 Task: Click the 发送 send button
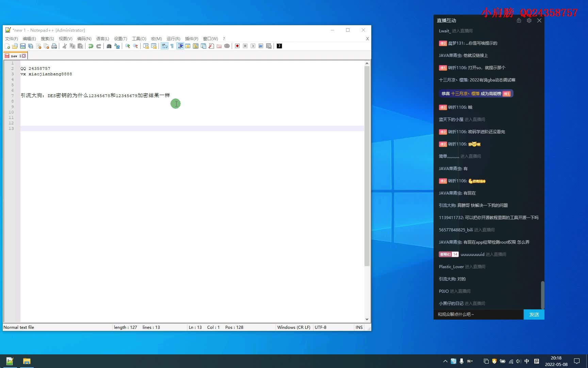tap(534, 315)
